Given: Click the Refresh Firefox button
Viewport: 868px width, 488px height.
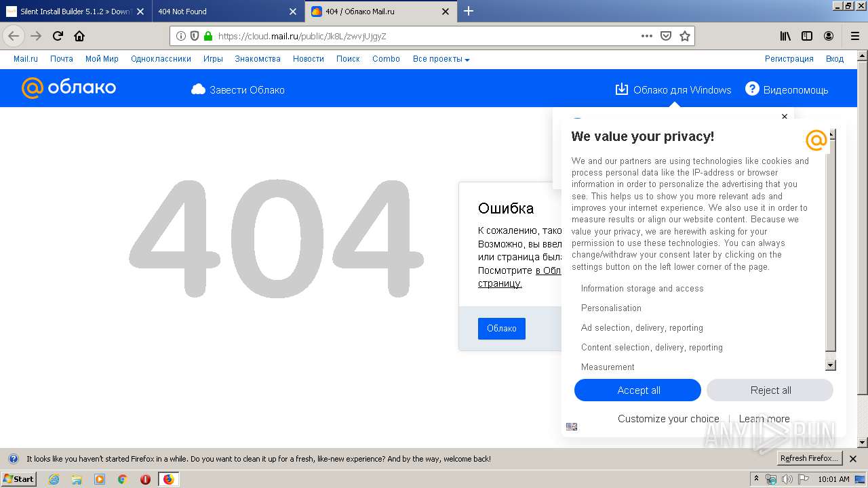Looking at the screenshot, I should point(809,459).
